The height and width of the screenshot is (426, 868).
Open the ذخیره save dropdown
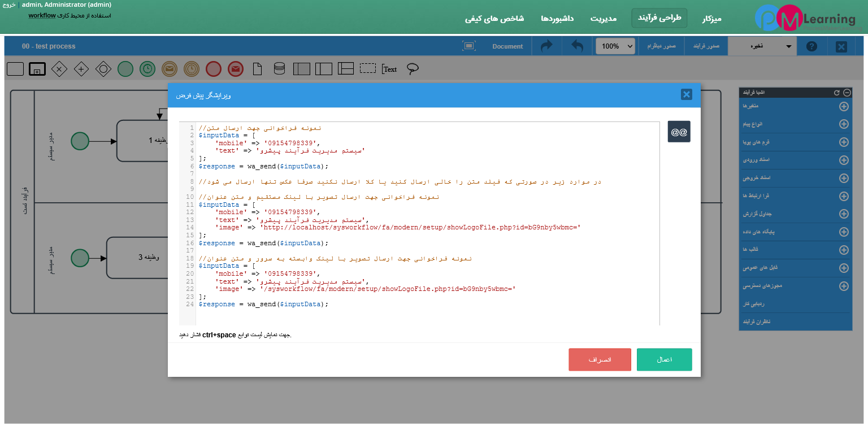click(762, 46)
